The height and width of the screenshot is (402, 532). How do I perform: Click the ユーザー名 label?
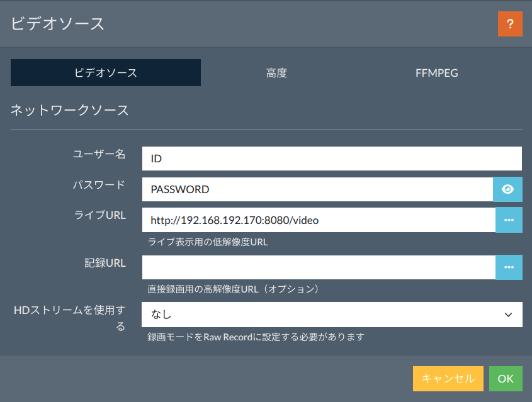pos(99,154)
